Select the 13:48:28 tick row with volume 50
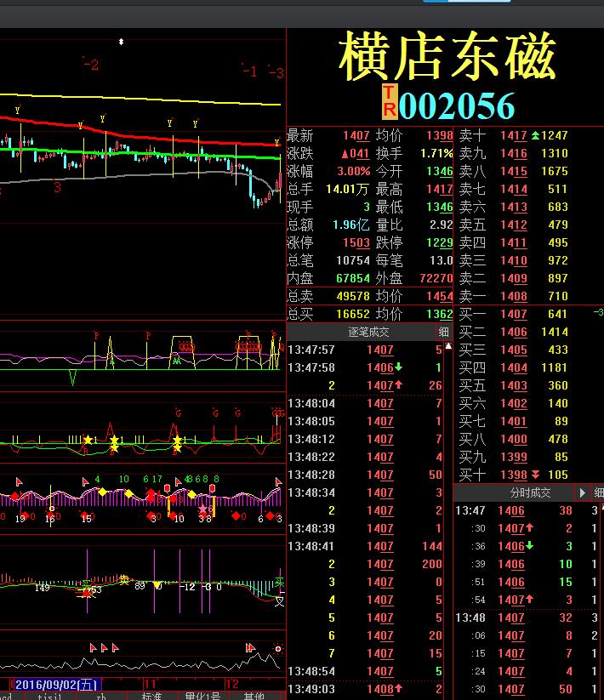 [365, 475]
